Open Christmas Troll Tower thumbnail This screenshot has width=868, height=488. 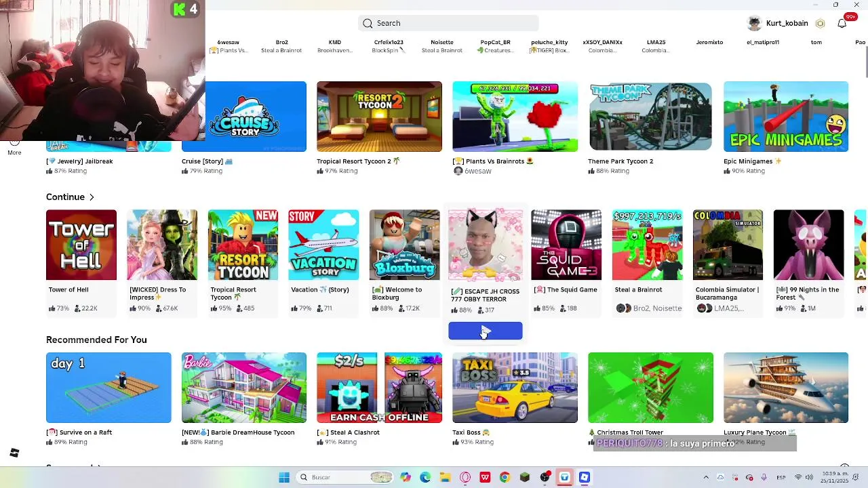[x=650, y=388]
